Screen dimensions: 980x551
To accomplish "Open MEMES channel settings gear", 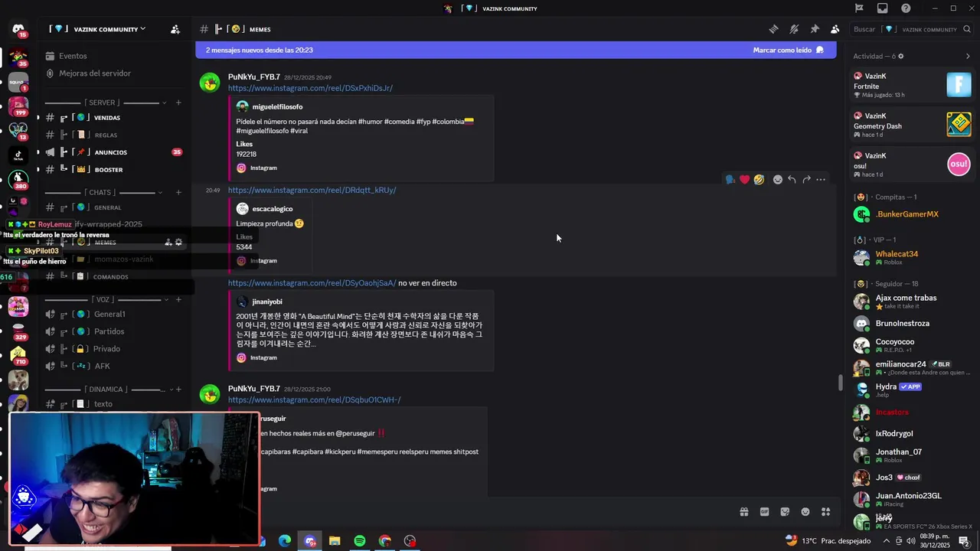I will pyautogui.click(x=178, y=242).
